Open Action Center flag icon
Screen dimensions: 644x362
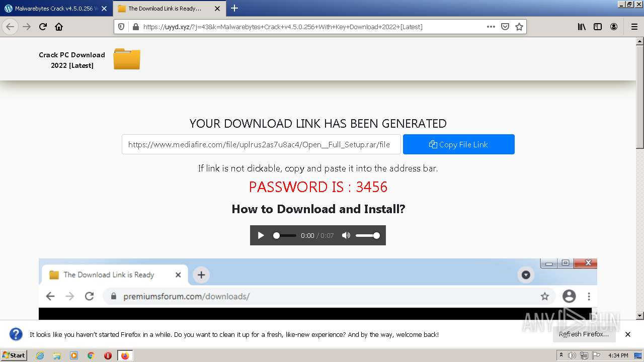click(x=596, y=355)
